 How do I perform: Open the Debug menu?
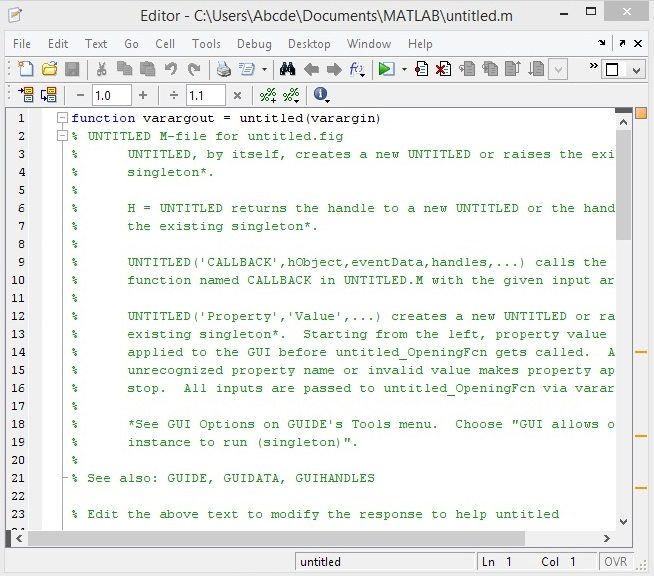(254, 44)
